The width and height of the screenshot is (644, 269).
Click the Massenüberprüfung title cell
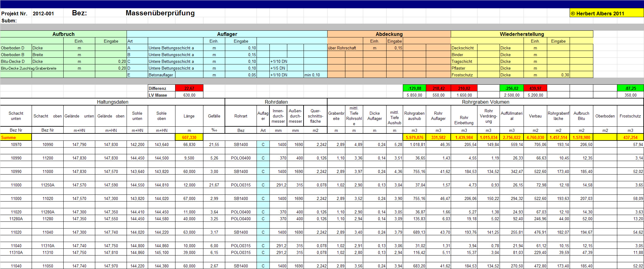click(160, 13)
